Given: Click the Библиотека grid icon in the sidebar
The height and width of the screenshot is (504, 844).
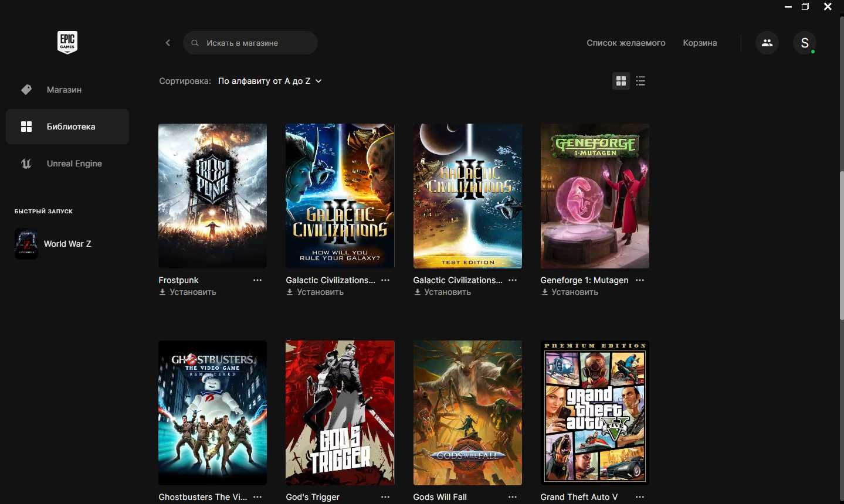Looking at the screenshot, I should point(26,127).
